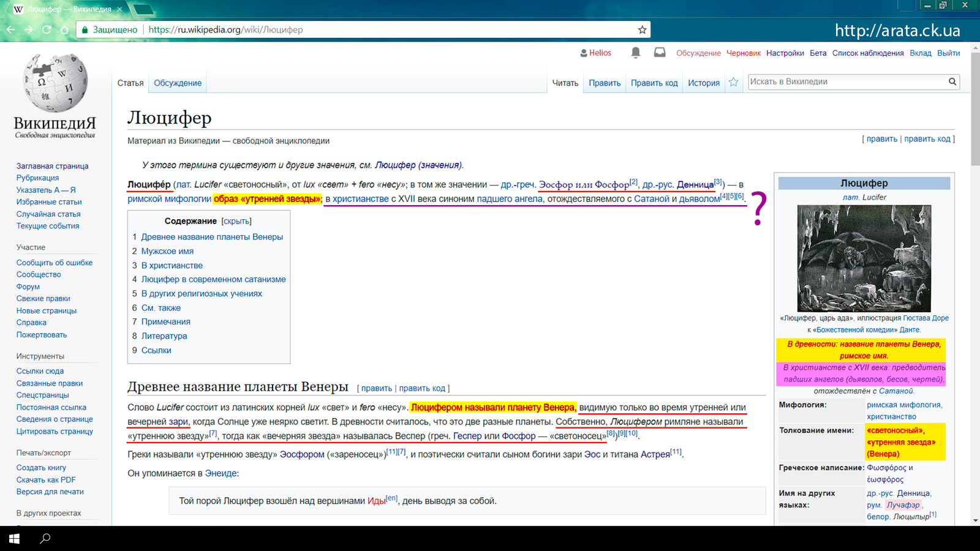The image size is (980, 551).
Task: Click the browser back arrow
Action: click(10, 29)
